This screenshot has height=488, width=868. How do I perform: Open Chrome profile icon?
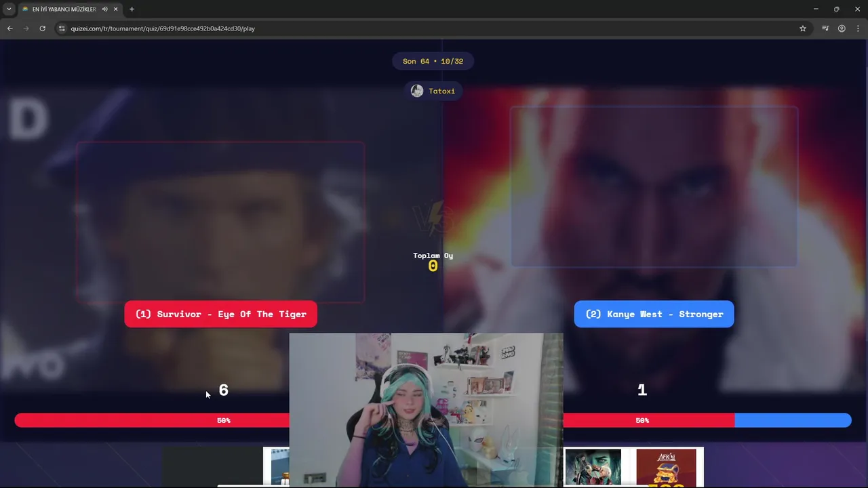pyautogui.click(x=842, y=28)
